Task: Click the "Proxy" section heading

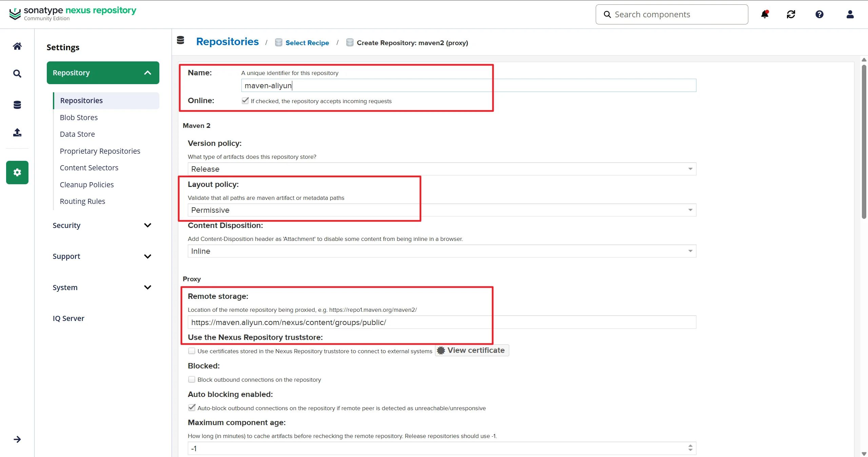Action: [192, 279]
